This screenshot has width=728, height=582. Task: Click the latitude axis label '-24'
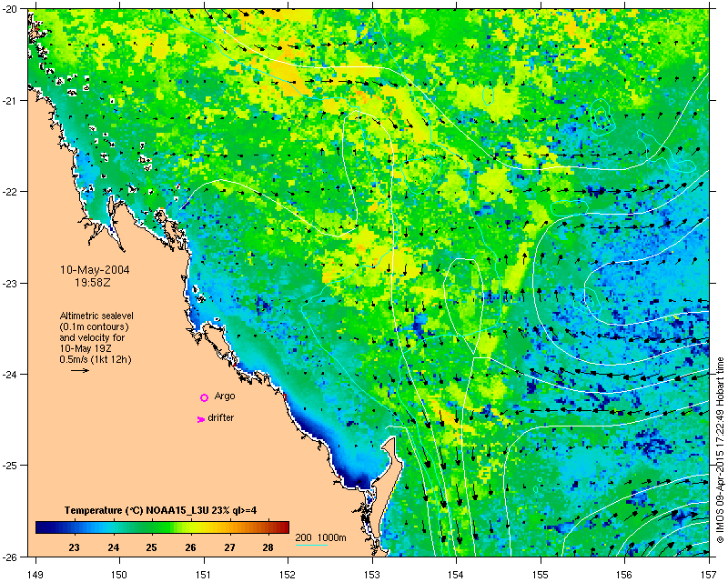10,374
